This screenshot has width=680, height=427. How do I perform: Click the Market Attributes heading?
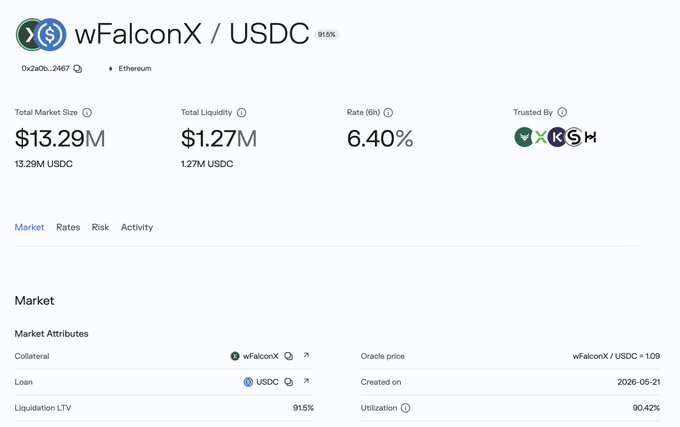point(52,333)
